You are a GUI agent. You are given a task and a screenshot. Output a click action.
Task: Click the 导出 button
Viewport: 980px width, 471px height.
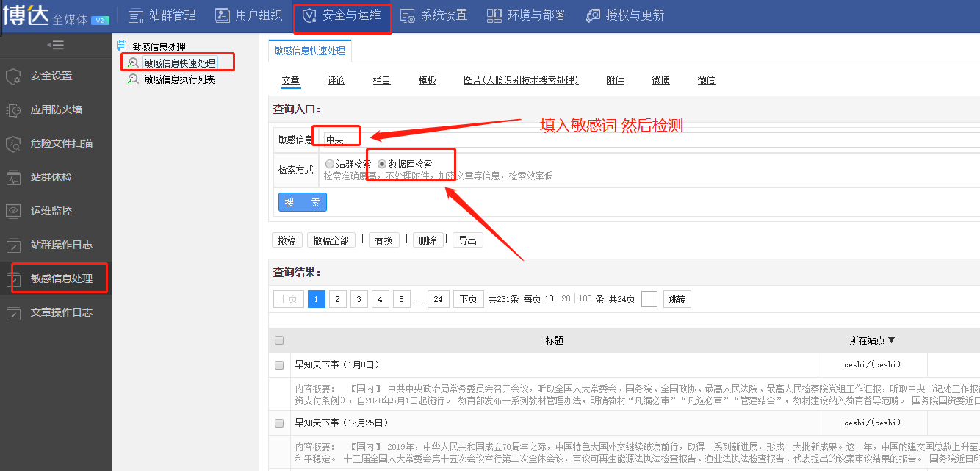[x=468, y=240]
